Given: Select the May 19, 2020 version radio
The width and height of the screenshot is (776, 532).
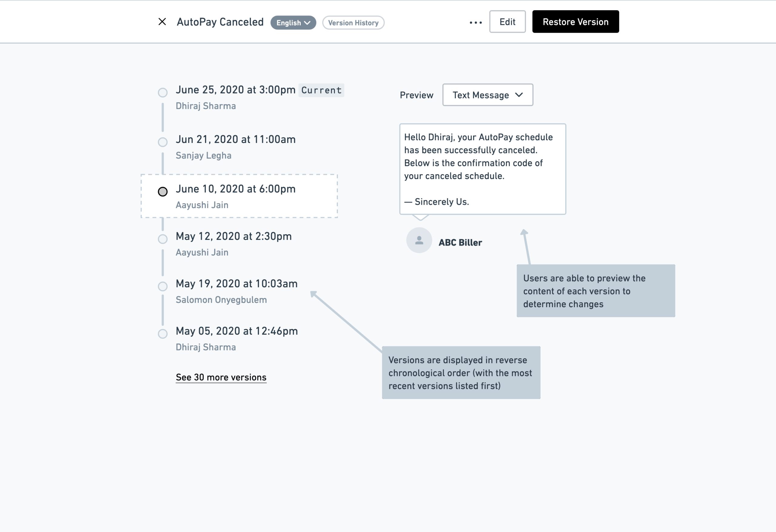Looking at the screenshot, I should [x=162, y=286].
